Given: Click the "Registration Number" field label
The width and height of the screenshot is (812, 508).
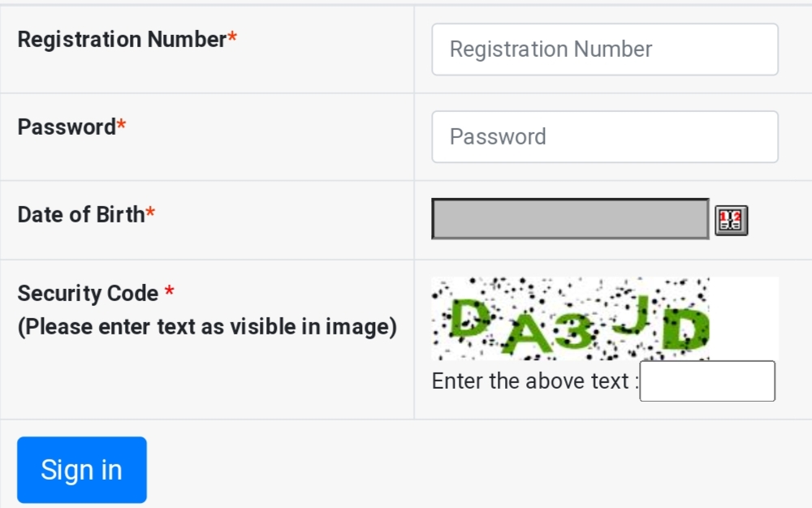Looking at the screenshot, I should pos(122,39).
